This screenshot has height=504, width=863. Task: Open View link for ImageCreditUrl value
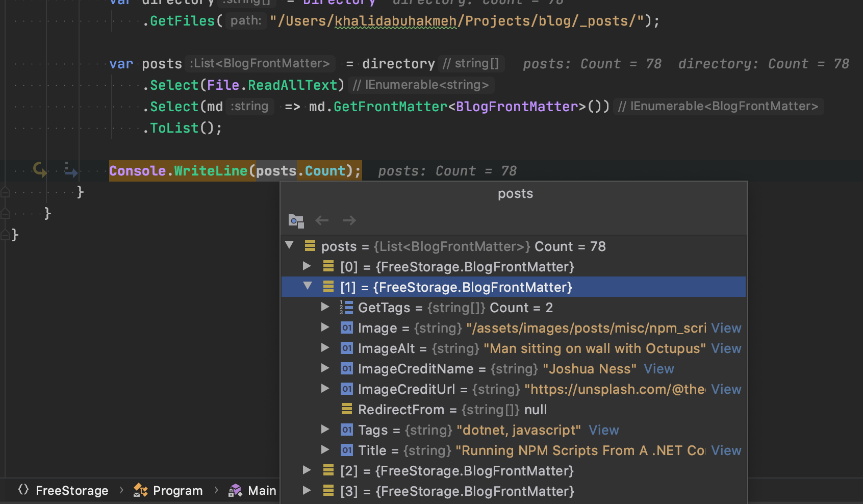726,389
